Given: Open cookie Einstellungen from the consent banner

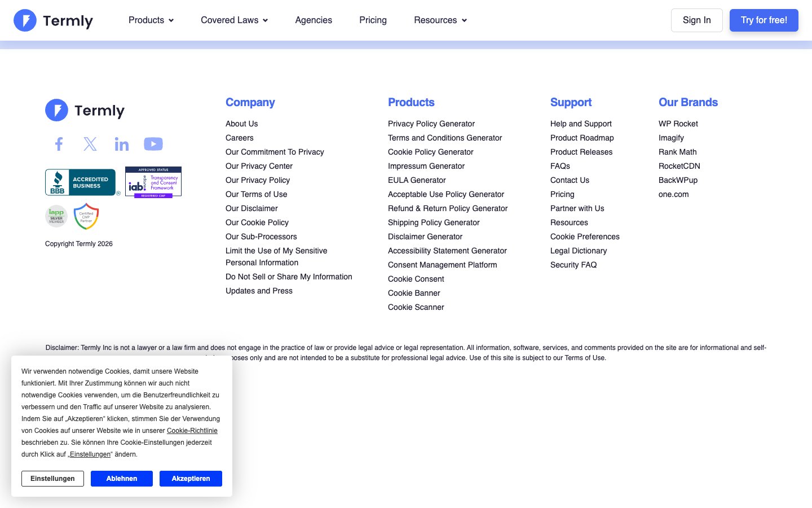Looking at the screenshot, I should (52, 478).
